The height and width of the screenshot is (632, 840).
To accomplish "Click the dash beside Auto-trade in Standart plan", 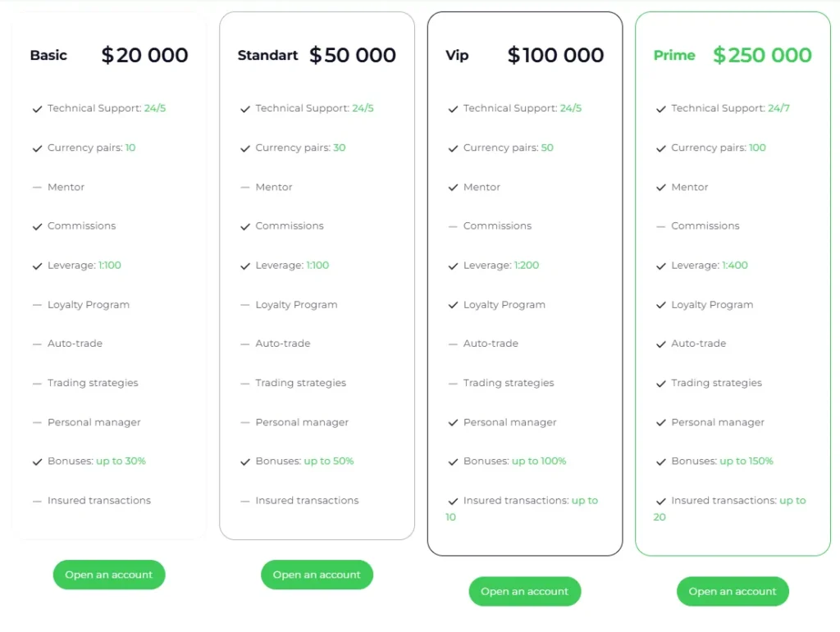I will 245,344.
